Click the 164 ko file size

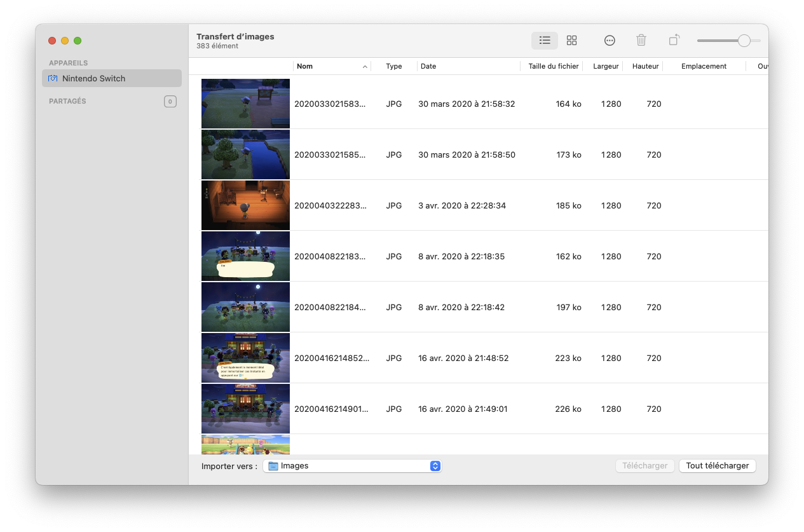point(568,104)
